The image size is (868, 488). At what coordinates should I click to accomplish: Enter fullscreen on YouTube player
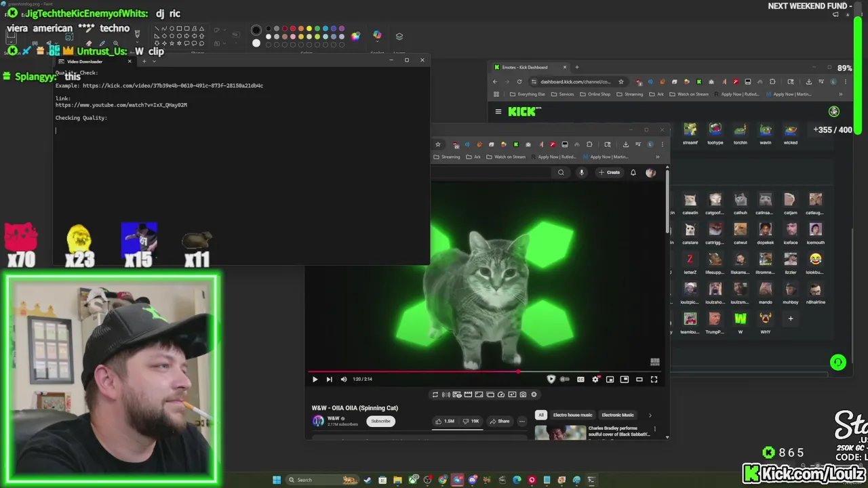[654, 380]
